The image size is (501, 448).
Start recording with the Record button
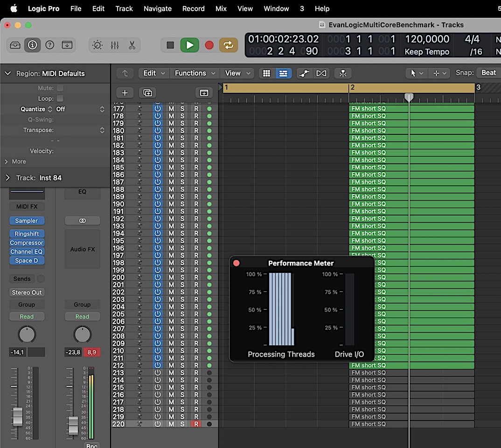click(209, 45)
